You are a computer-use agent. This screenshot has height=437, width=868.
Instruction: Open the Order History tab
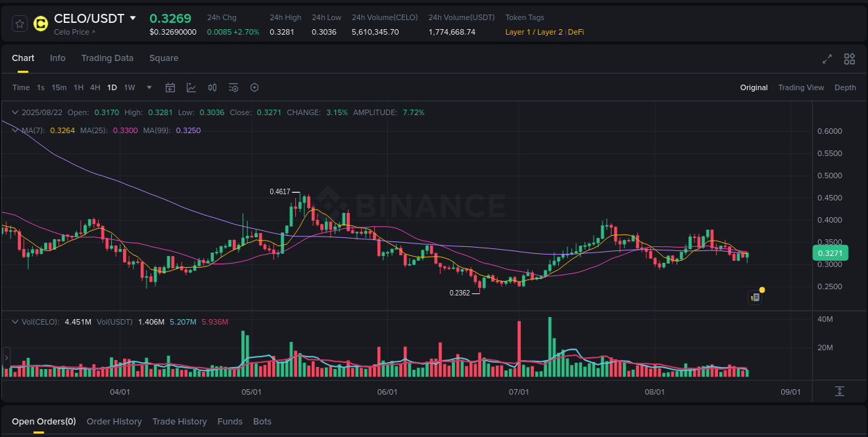114,421
